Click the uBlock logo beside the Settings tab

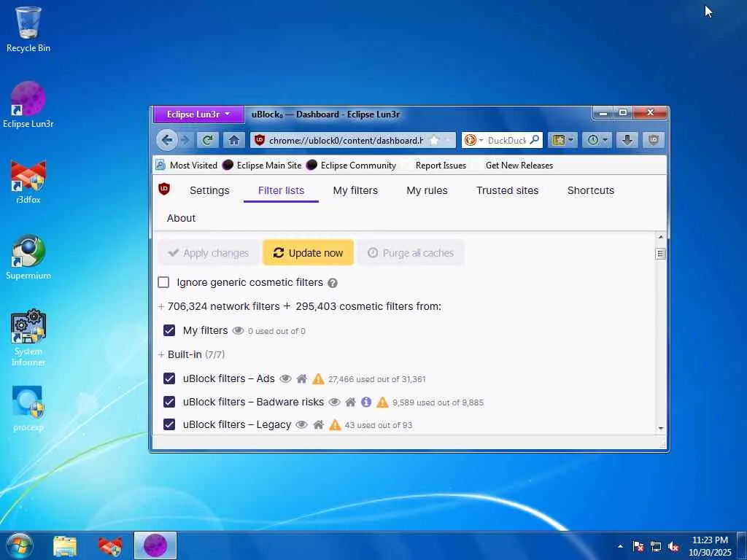coord(164,189)
